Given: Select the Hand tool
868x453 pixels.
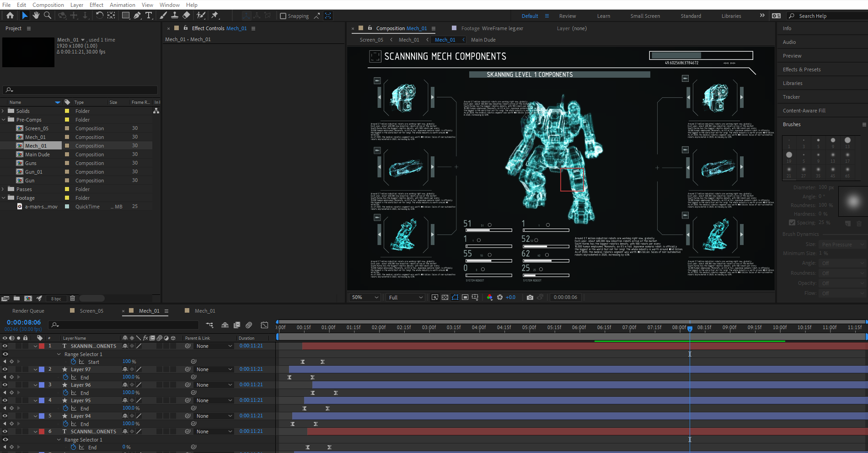Looking at the screenshot, I should [x=36, y=16].
